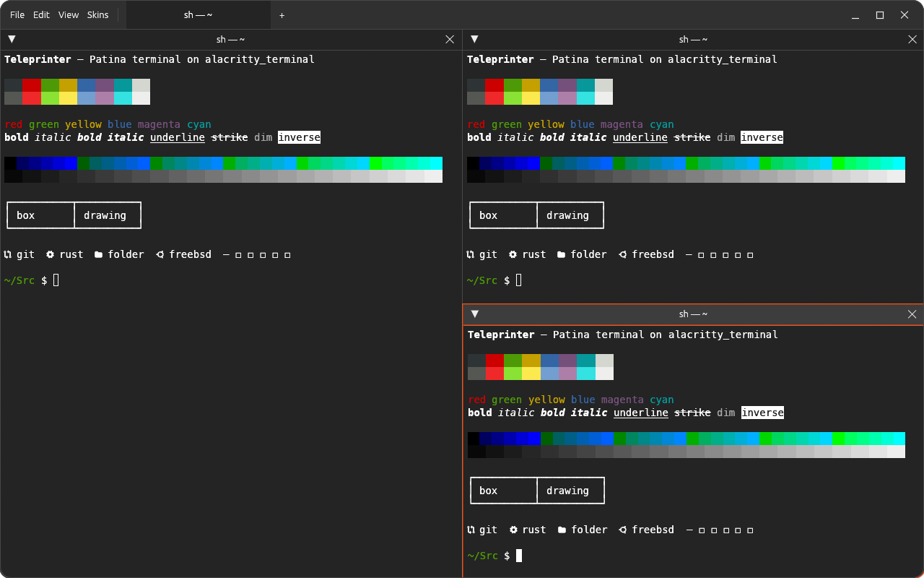Image resolution: width=924 pixels, height=578 pixels.
Task: Click the "magenta" colored word in the left pane
Action: 160,124
